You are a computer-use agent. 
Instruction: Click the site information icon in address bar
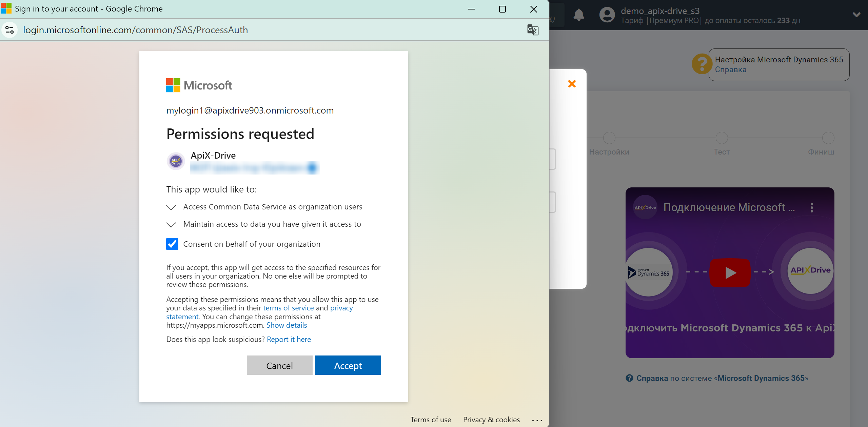click(x=10, y=30)
